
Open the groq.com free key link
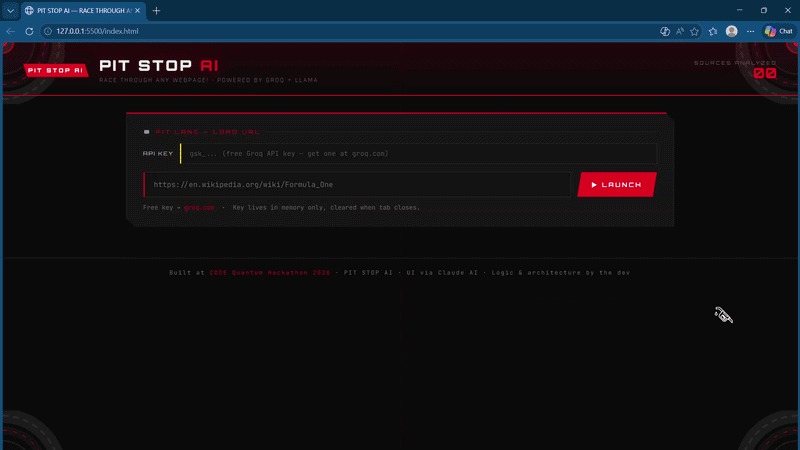coord(199,208)
